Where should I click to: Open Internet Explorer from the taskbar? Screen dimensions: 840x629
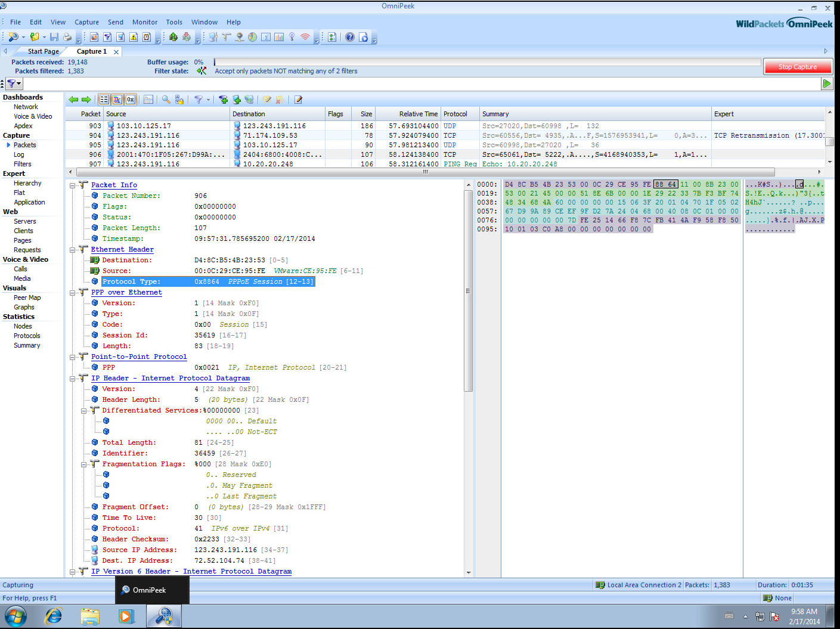click(x=54, y=616)
